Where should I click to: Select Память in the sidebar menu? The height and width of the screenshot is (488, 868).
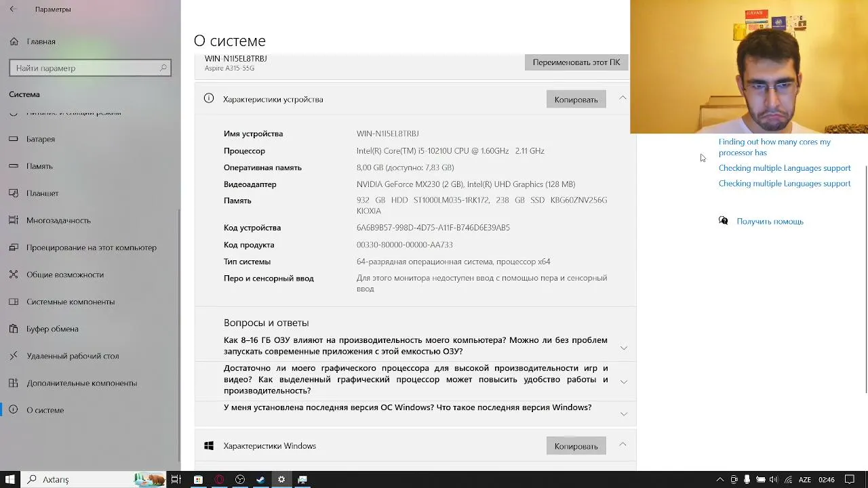[x=39, y=166]
